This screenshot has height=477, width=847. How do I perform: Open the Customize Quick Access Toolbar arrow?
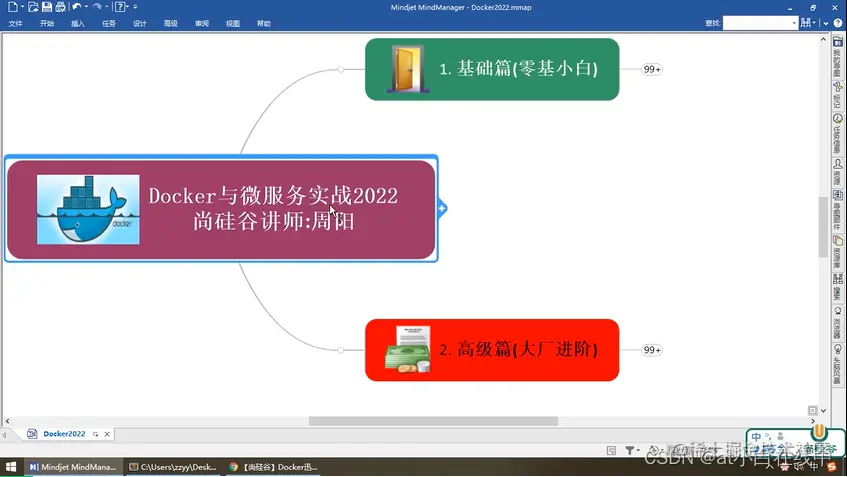pos(135,7)
